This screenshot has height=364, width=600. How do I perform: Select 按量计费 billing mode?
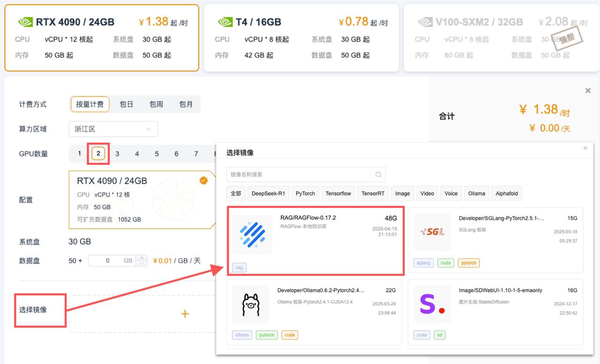click(90, 104)
